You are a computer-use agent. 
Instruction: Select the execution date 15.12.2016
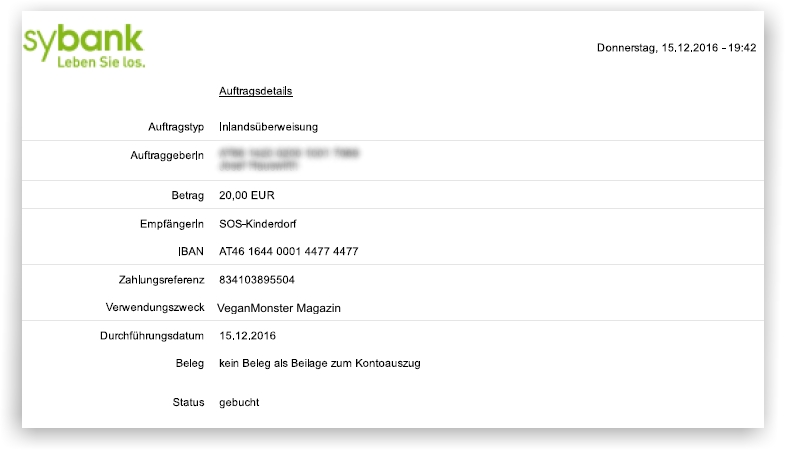pyautogui.click(x=247, y=336)
